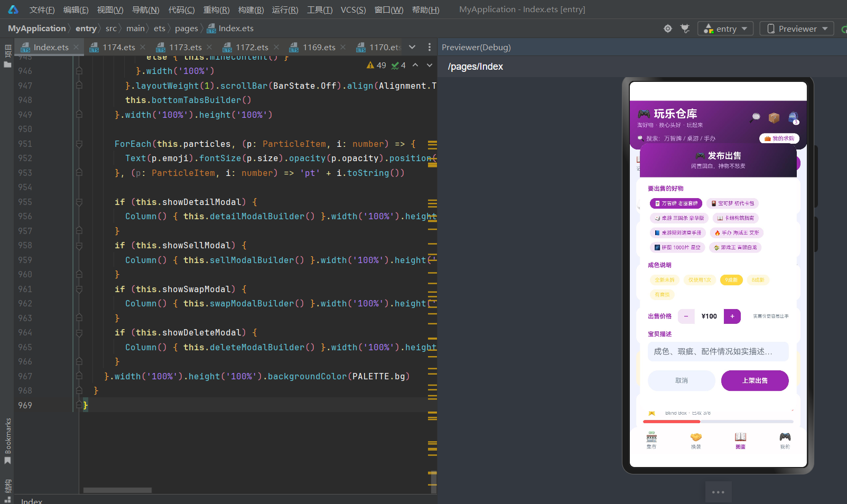Show hidden editor tabs chevron list
The height and width of the screenshot is (504, 847).
pos(412,47)
